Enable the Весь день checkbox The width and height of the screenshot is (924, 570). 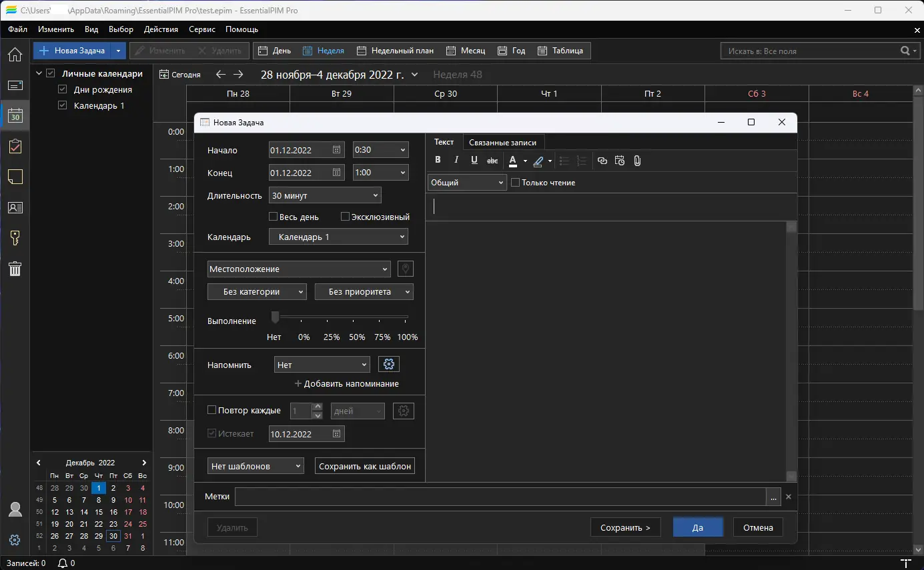pyautogui.click(x=273, y=217)
